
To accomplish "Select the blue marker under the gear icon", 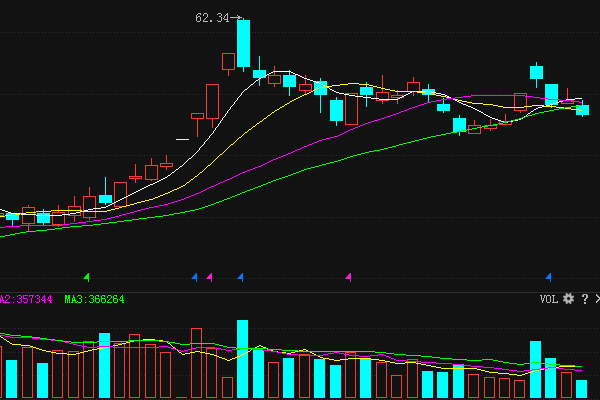I will tap(548, 277).
